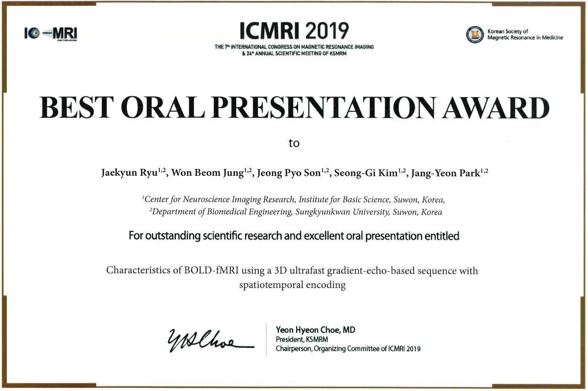Image resolution: width=588 pixels, height=391 pixels.
Task: Click the 'ICMRI 2019' heading
Action: (294, 31)
